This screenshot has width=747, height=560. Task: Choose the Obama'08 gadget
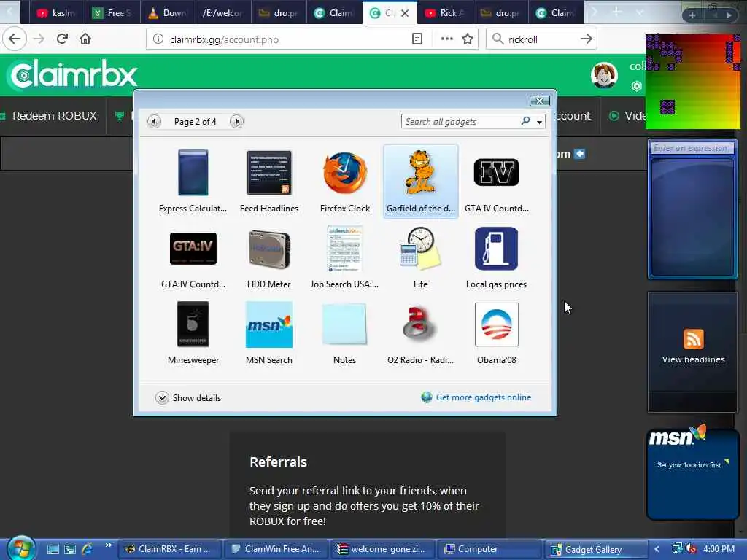point(496,332)
